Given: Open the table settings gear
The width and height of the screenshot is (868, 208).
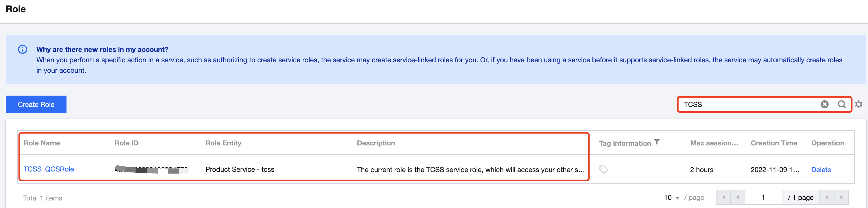Looking at the screenshot, I should tap(858, 104).
